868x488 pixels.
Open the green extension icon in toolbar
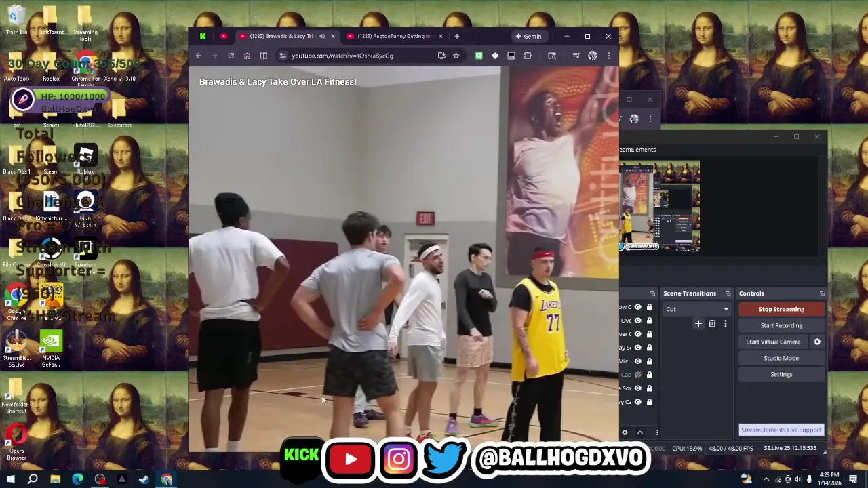[x=479, y=56]
